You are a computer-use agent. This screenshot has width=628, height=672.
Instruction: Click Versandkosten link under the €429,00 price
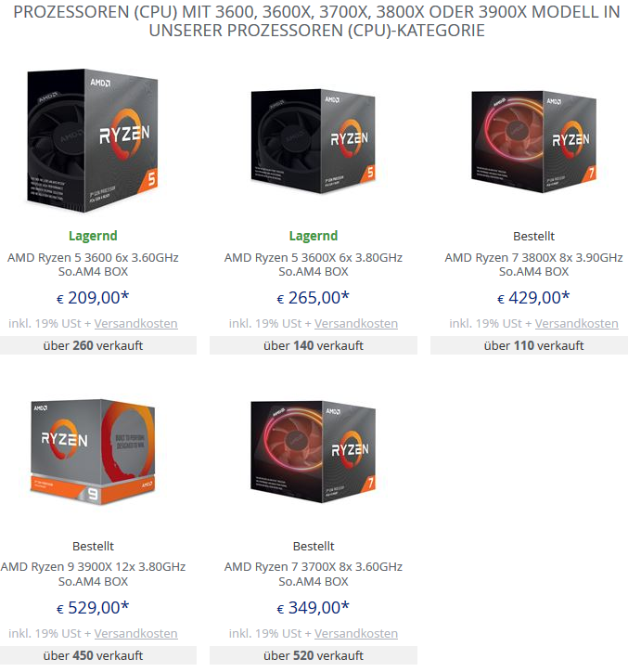[x=576, y=324]
